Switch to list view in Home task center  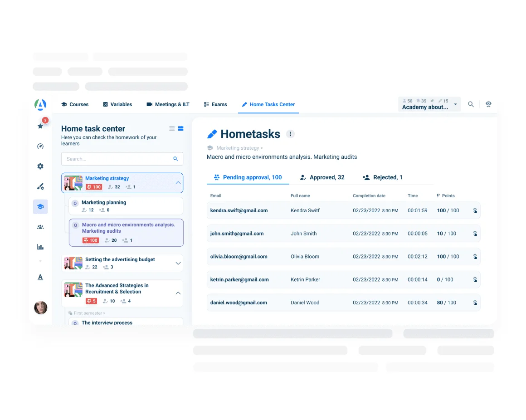coord(171,128)
